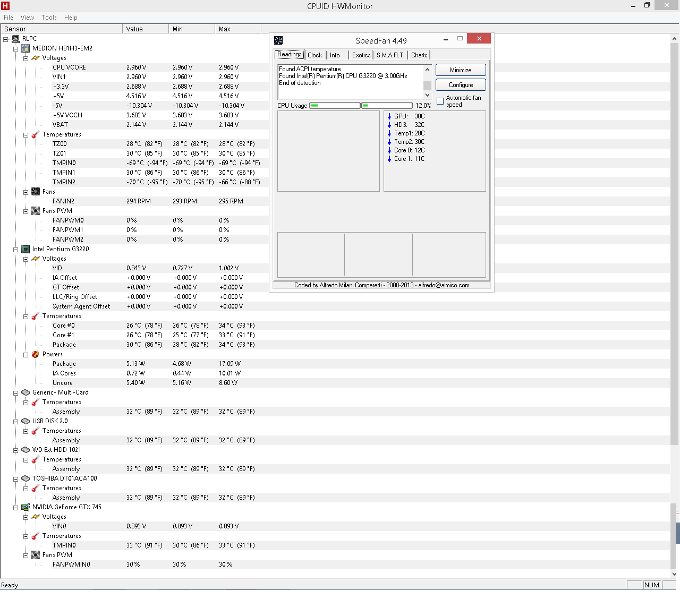The image size is (680, 616).
Task: Click the MEDION H81H3-EM2 motherboard icon
Action: point(25,48)
